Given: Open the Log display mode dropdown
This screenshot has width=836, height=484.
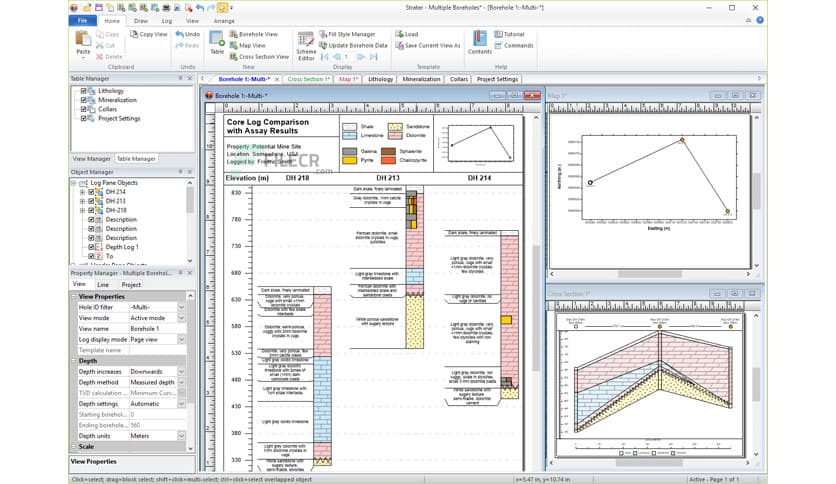Looking at the screenshot, I should tap(181, 339).
